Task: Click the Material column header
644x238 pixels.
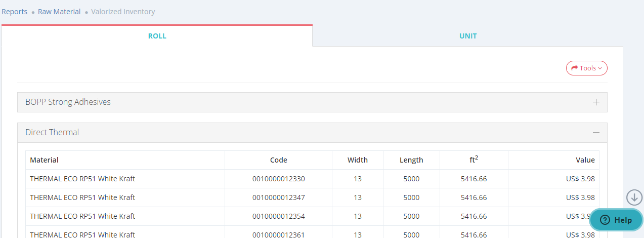Action: pyautogui.click(x=45, y=160)
